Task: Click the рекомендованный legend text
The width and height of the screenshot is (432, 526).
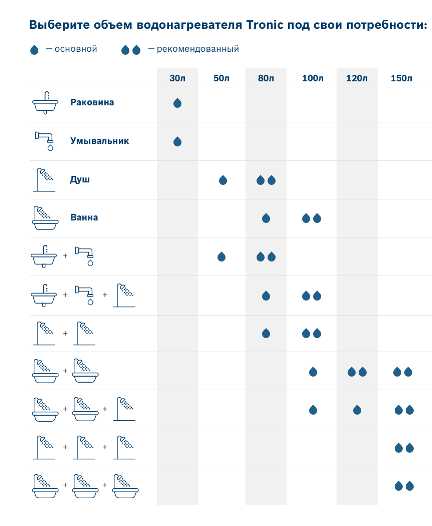Action: [x=198, y=49]
